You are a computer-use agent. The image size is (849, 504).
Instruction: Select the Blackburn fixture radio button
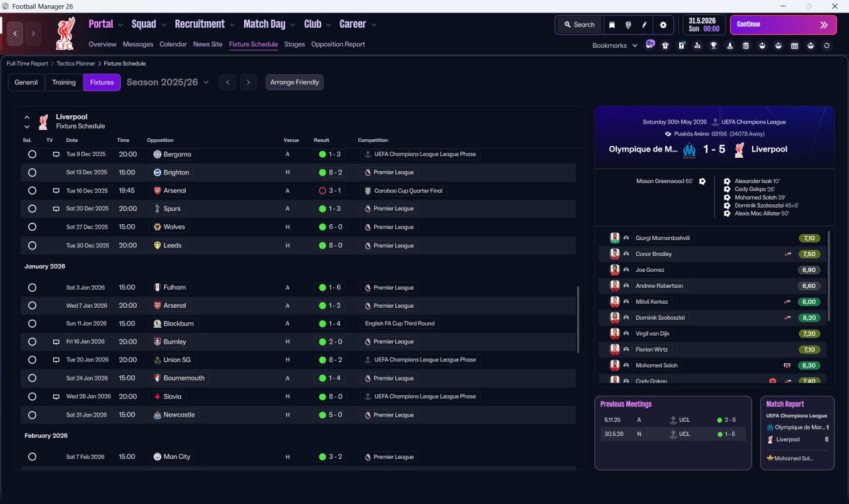[32, 324]
